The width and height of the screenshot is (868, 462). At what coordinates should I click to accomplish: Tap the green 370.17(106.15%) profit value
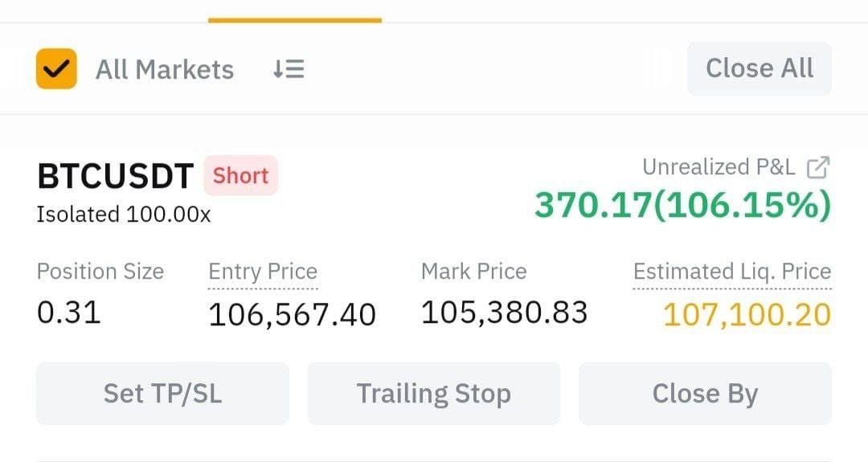[x=682, y=205]
